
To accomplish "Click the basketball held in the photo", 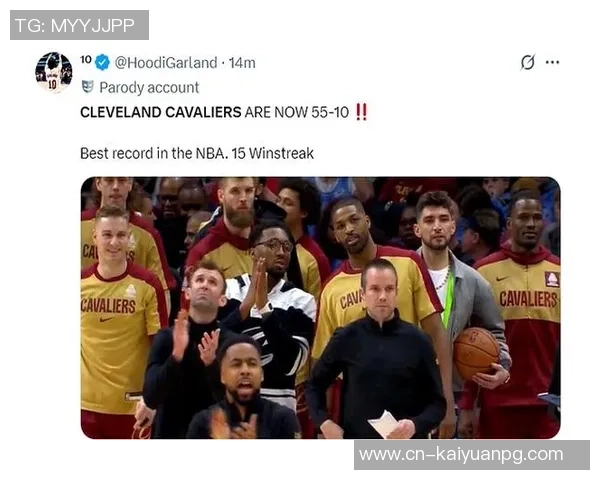I will tap(476, 353).
